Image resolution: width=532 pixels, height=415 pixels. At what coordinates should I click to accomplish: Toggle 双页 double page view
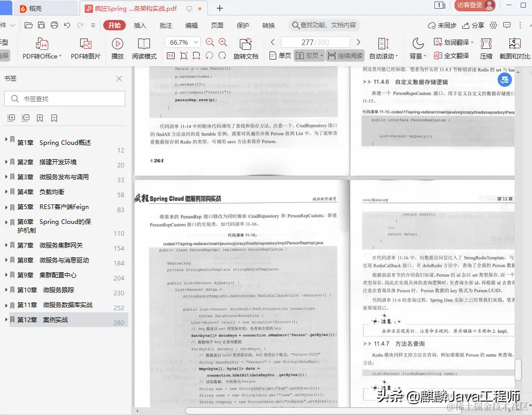point(309,55)
